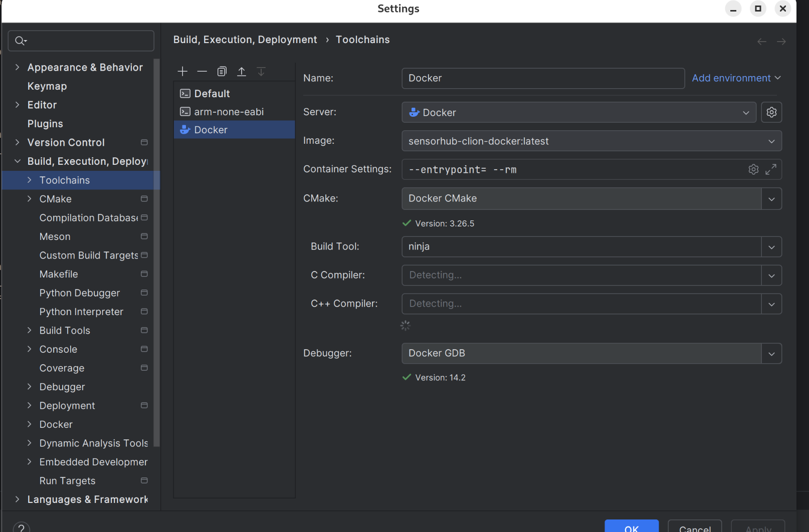Collapse Build, Execution, Deployment section
The image size is (809, 532).
point(18,161)
